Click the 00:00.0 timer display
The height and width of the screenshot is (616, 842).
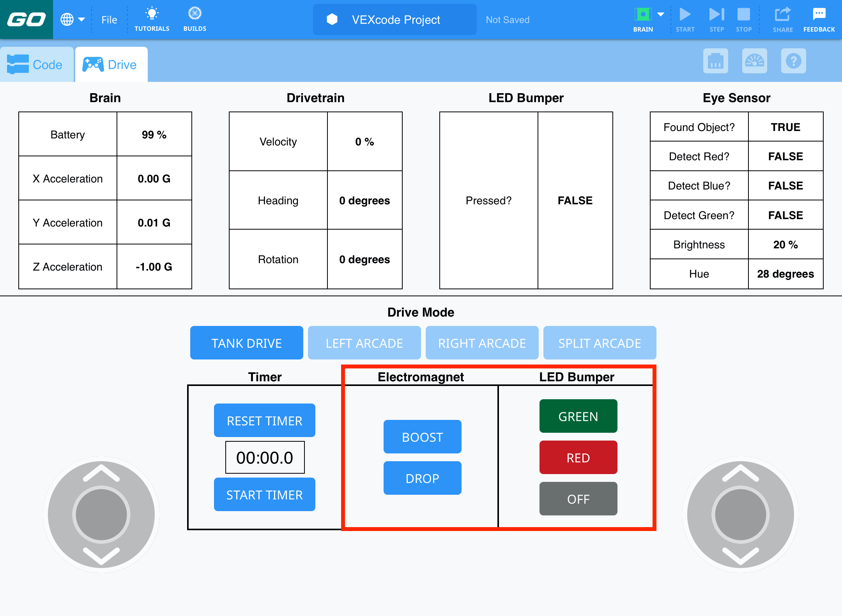265,457
